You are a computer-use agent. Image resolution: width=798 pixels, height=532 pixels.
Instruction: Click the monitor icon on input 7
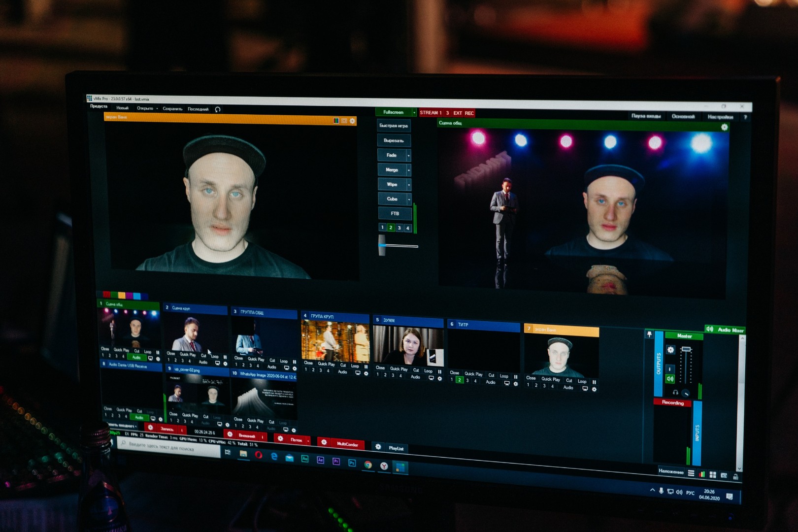tap(585, 389)
